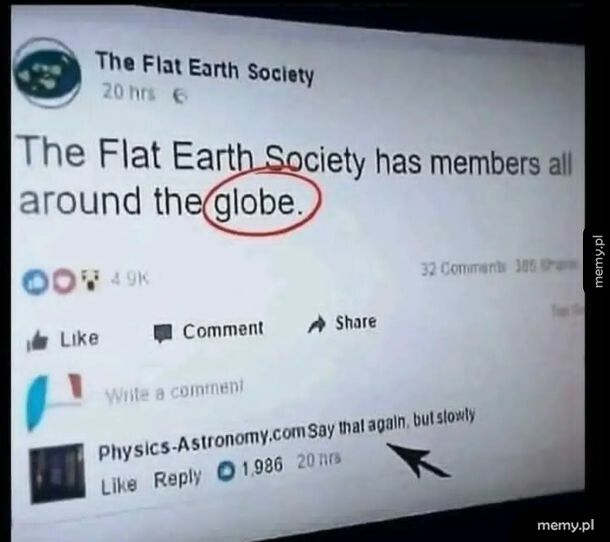The image size is (610, 542).
Task: Open The Flat Earth Society page name
Action: pos(205,69)
